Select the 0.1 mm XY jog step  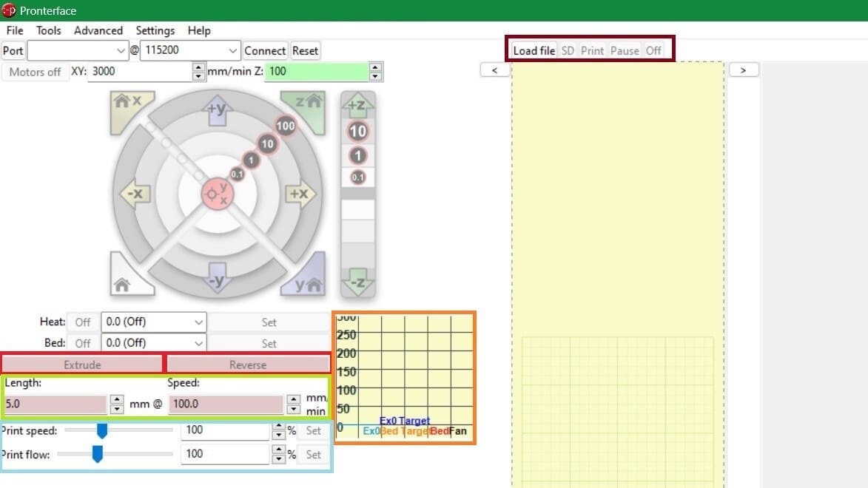[237, 174]
